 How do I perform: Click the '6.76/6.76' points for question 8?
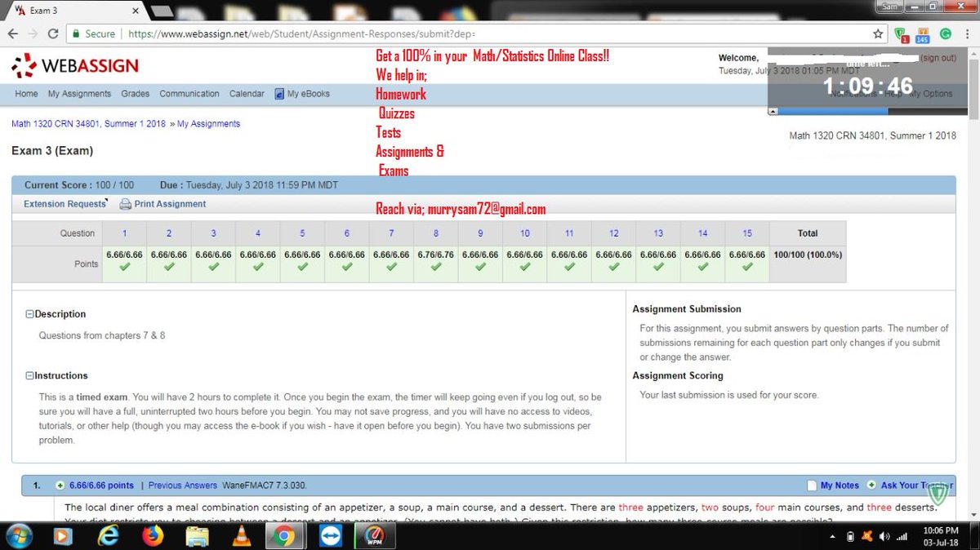pyautogui.click(x=435, y=255)
